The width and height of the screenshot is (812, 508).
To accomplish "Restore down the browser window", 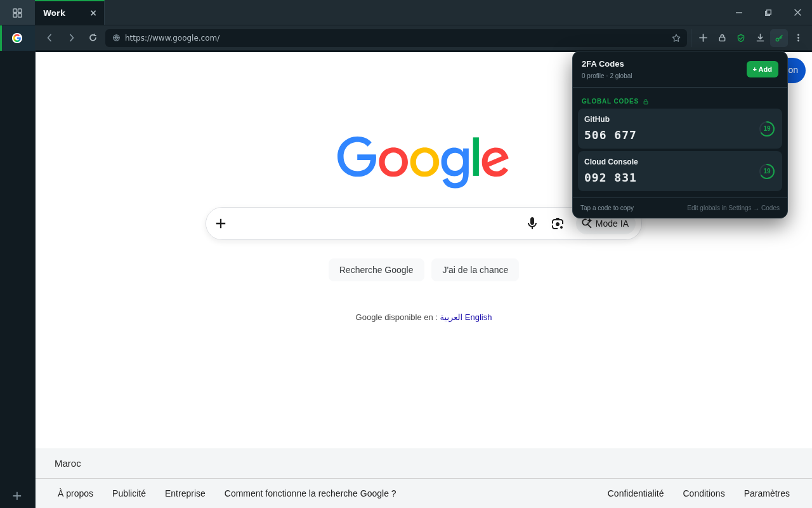I will [768, 13].
